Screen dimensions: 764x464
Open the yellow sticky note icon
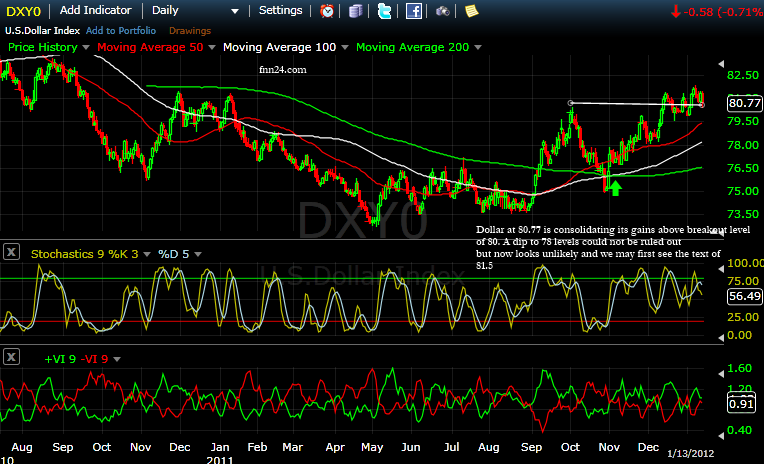471,11
